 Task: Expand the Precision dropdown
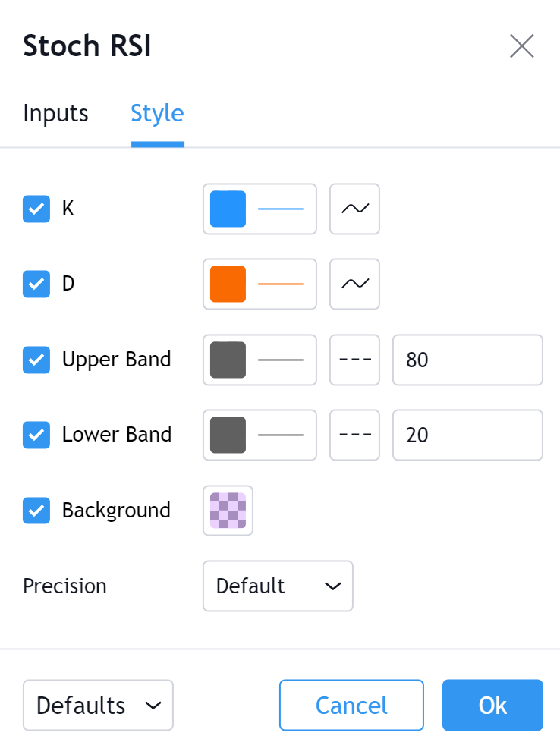(x=278, y=586)
